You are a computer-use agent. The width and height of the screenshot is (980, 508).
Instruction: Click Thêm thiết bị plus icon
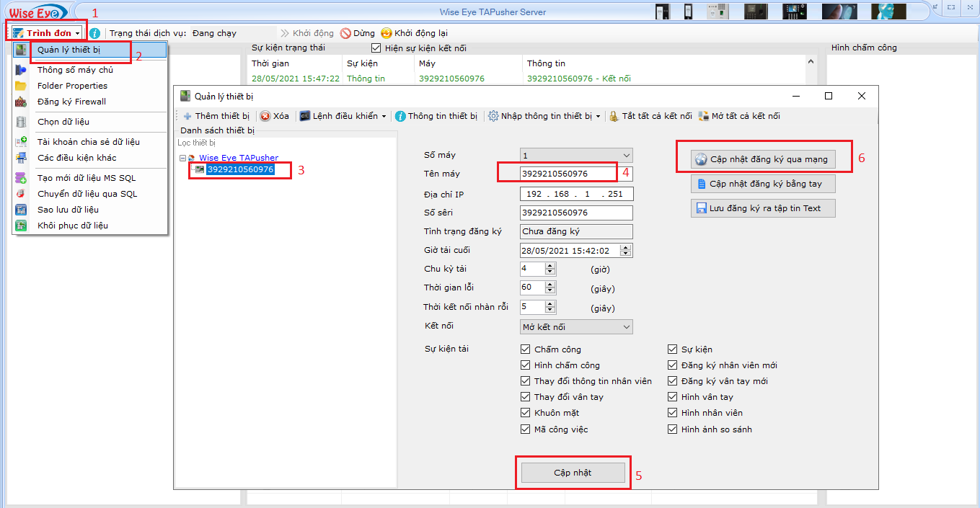[x=187, y=116]
